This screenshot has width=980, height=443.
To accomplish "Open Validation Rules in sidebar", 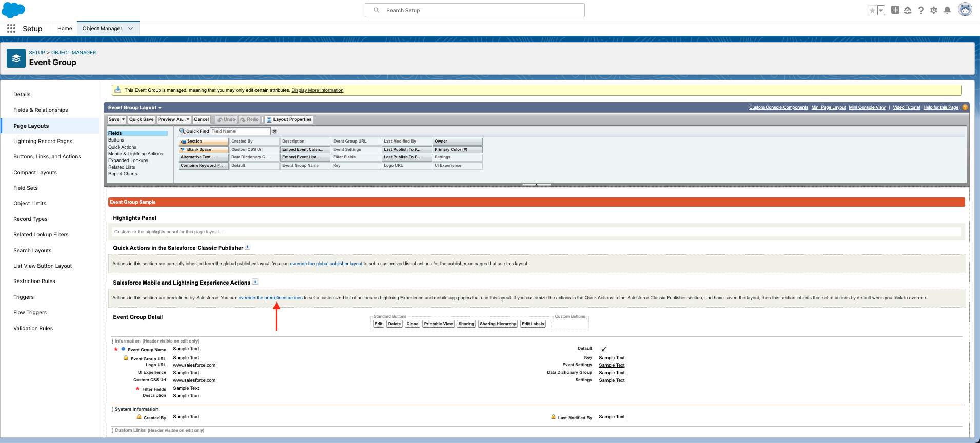I will point(33,328).
